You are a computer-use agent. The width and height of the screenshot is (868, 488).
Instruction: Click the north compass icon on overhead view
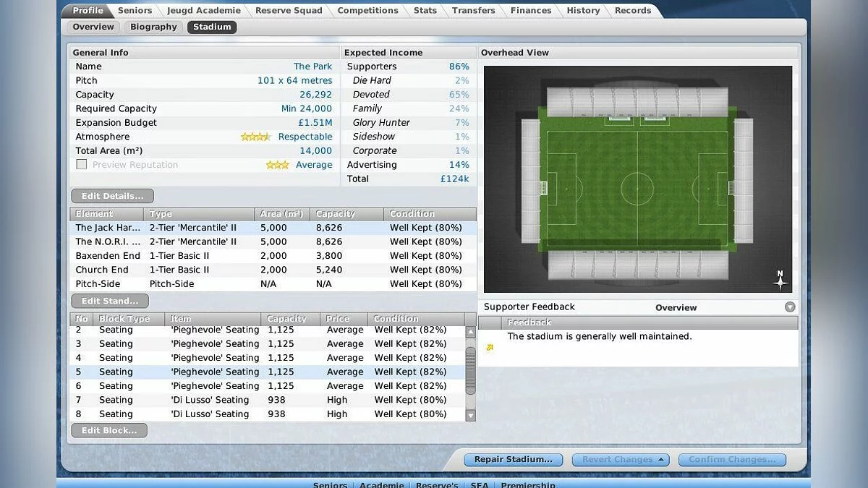pos(780,280)
